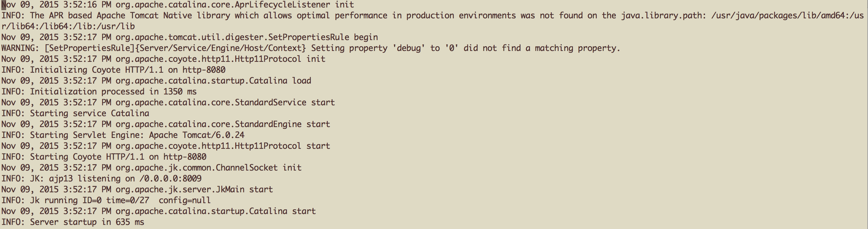Click the WARNING label in the log
This screenshot has width=868, height=229.
20,48
